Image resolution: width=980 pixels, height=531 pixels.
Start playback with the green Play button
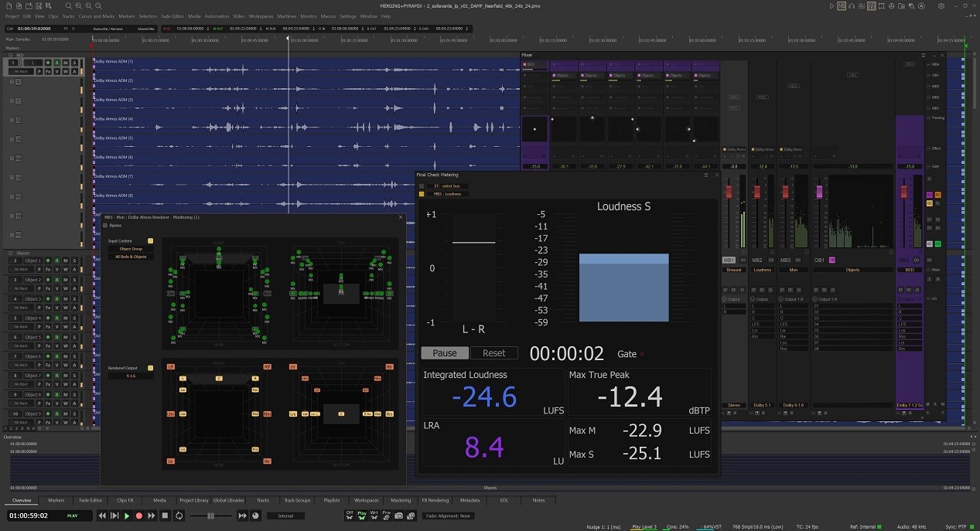[x=127, y=516]
